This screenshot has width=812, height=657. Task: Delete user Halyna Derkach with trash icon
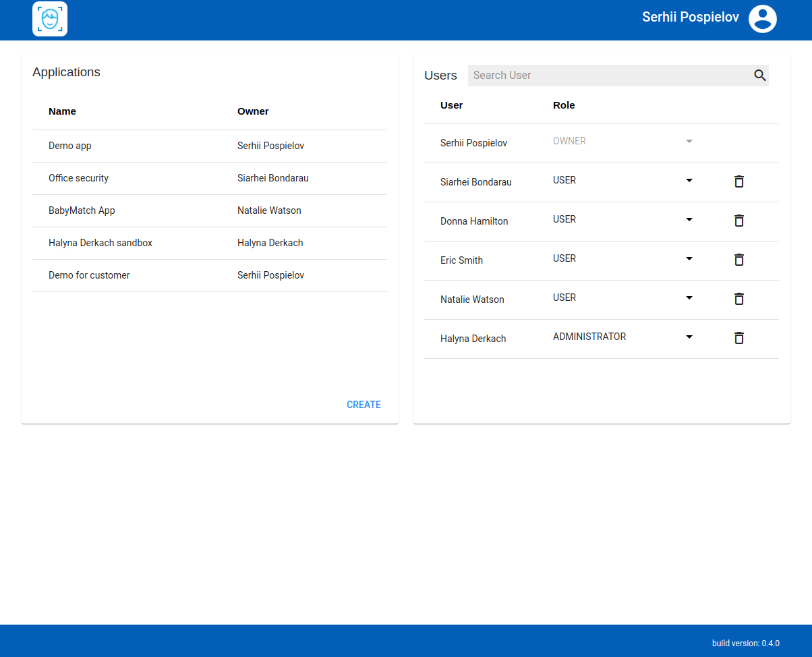[x=739, y=337]
